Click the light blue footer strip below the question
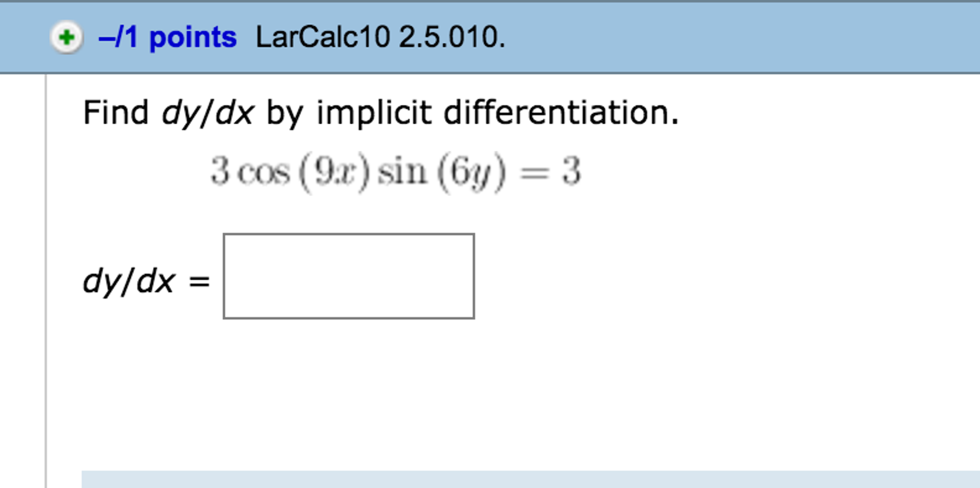The image size is (980, 488). coord(527,479)
